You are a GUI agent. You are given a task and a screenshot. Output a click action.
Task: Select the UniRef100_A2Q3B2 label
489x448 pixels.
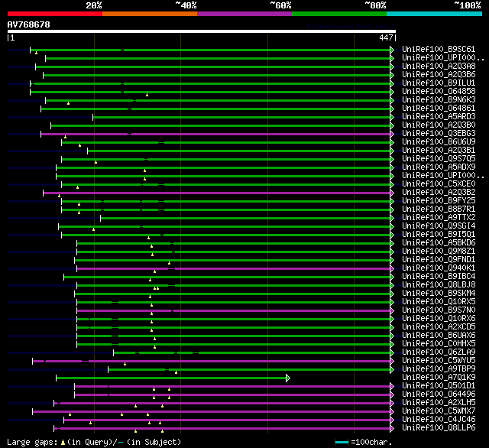tap(439, 193)
